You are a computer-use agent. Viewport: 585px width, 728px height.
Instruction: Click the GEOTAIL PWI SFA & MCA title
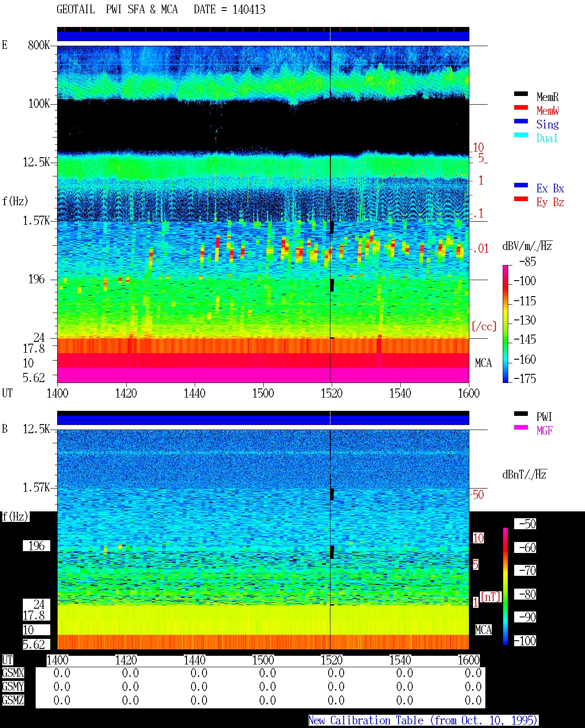coord(161,9)
